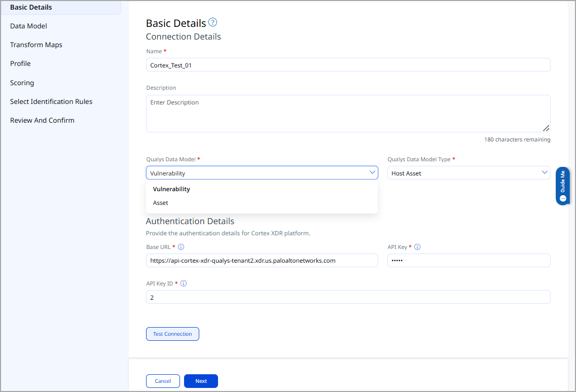
Task: Open the Transform Maps step
Action: click(x=36, y=45)
